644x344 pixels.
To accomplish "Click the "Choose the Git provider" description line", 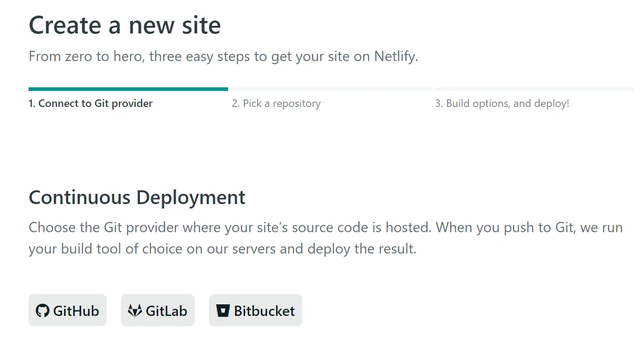I will 325,228.
